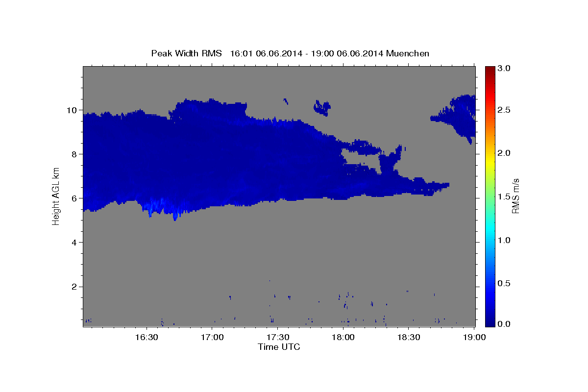The height and width of the screenshot is (392, 588).
Task: Click the height label 6 on y-axis
Action: pos(74,198)
